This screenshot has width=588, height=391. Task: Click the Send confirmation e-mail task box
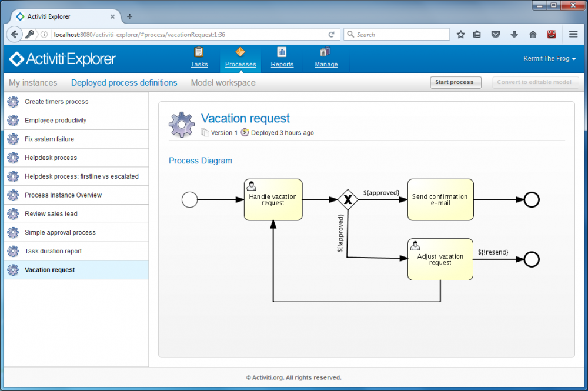pos(440,199)
